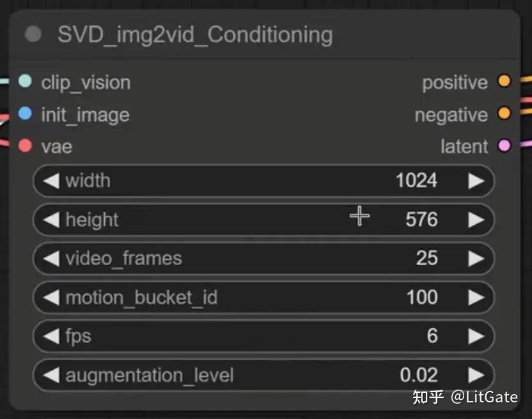Screen dimensions: 532x419
Task: Select the SVD_img2vid_Conditioning node title
Action: coord(192,34)
